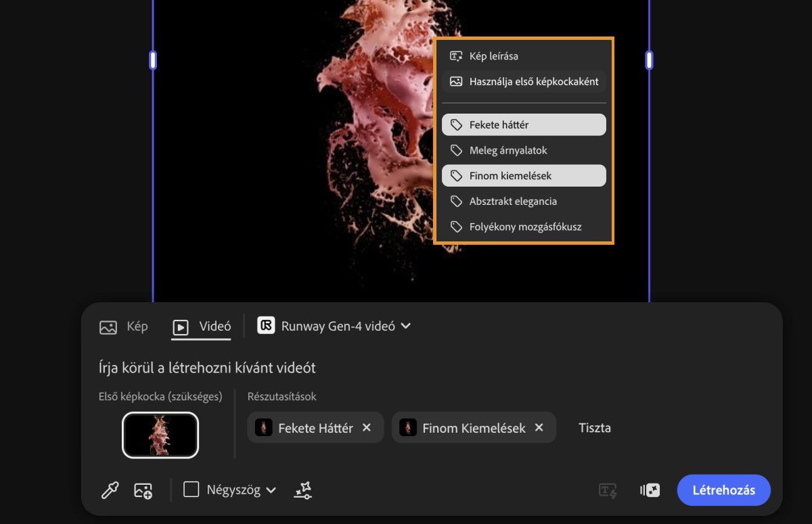Click the 'Részutasítások' label
The width and height of the screenshot is (812, 524).
coord(282,397)
